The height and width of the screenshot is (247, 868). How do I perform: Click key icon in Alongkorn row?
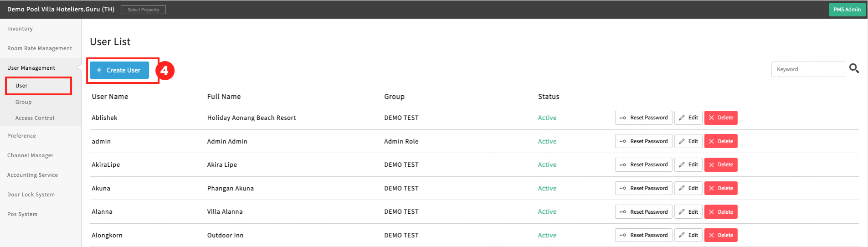(x=623, y=236)
